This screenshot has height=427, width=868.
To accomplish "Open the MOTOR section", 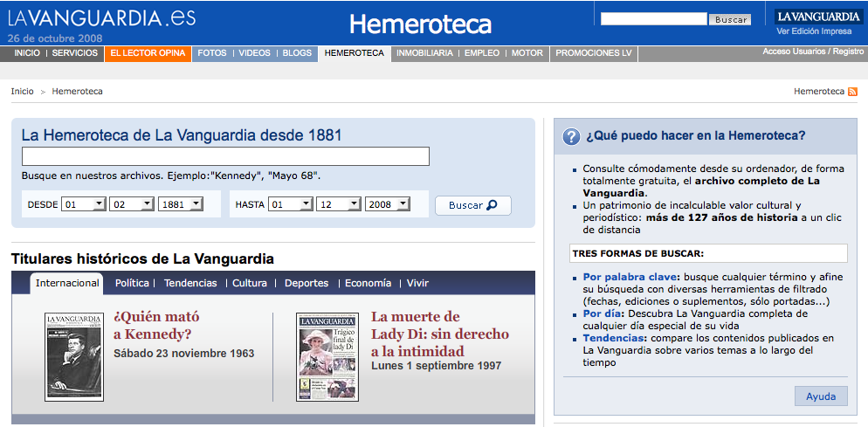I will point(527,53).
